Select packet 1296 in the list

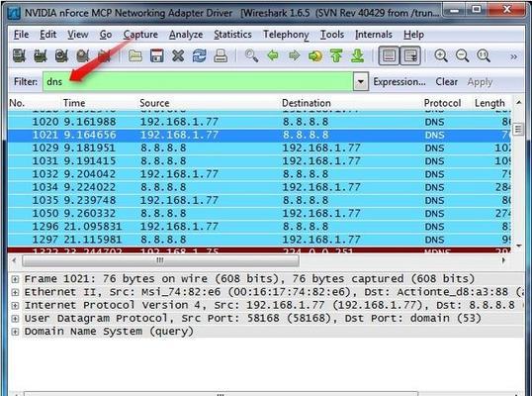(x=259, y=226)
